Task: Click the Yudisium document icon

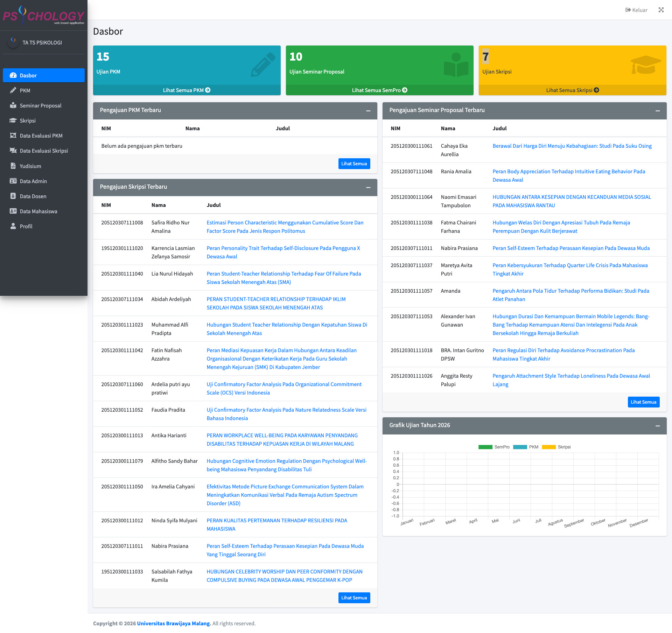Action: [x=13, y=166]
